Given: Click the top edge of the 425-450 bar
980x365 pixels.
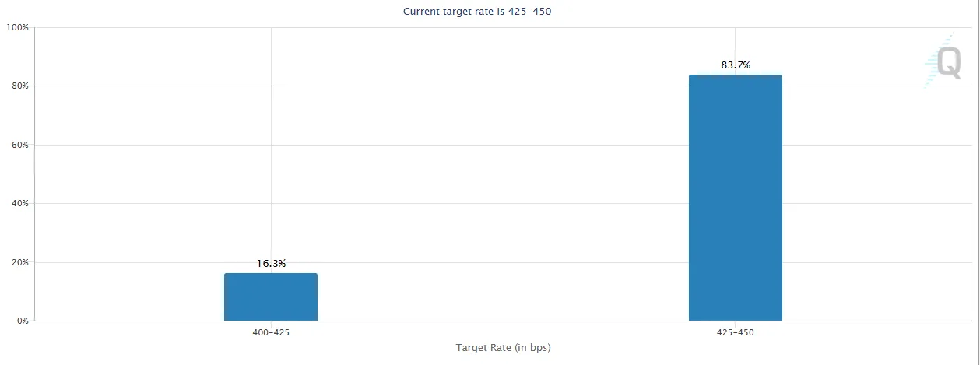Looking at the screenshot, I should [736, 75].
